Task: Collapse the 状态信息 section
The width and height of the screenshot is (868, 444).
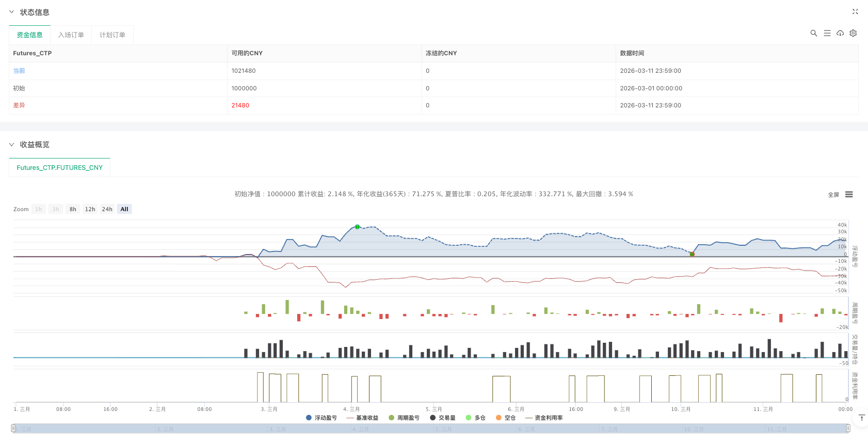Action: tap(11, 12)
